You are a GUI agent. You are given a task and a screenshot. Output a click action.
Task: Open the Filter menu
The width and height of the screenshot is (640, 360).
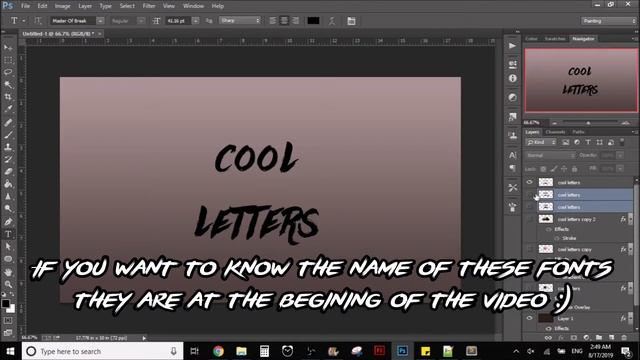[x=149, y=6]
